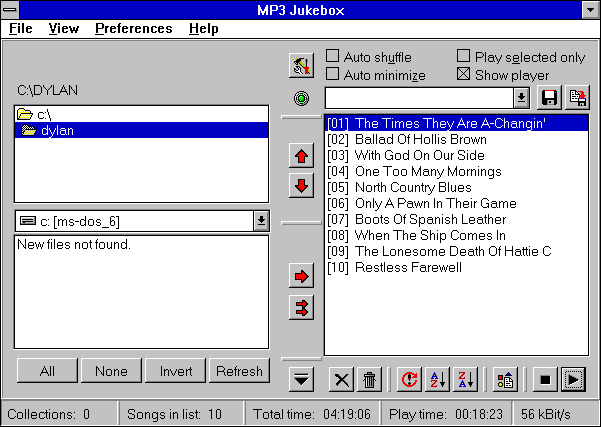The width and height of the screenshot is (601, 427).
Task: Open the Help menu
Action: [x=204, y=28]
